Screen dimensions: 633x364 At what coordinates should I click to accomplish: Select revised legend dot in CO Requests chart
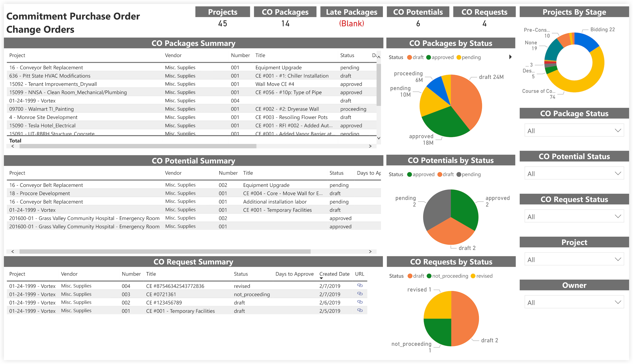coord(473,276)
